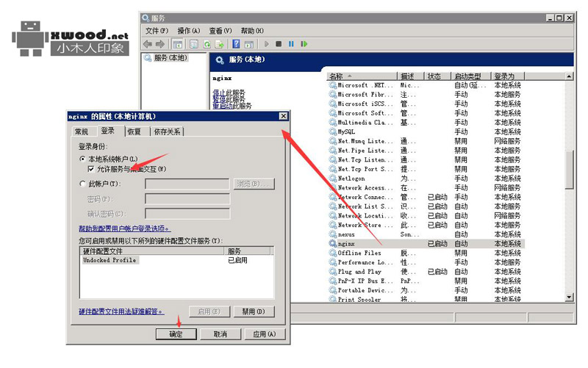
Task: Switch to the 依存关系 tab
Action: 167,131
